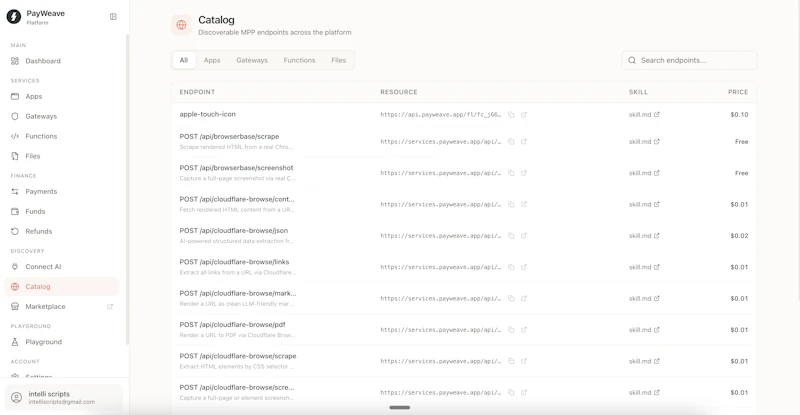Focus the Search endpoints field

[x=689, y=60]
